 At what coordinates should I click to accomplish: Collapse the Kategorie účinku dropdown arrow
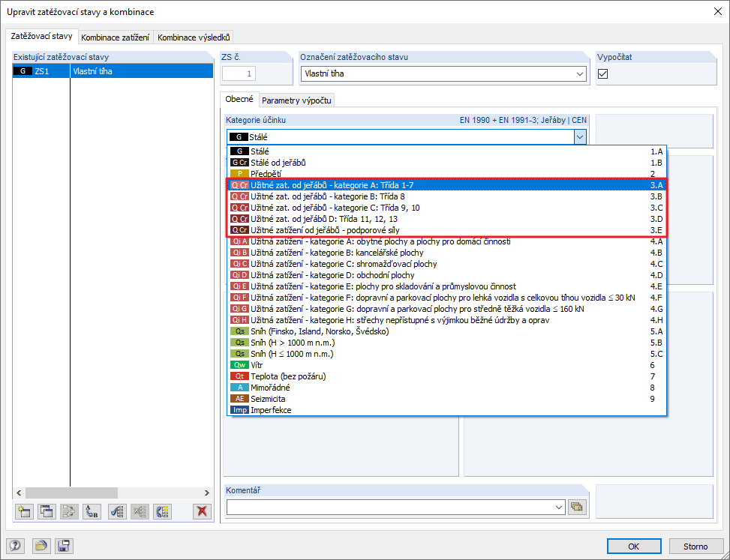580,137
